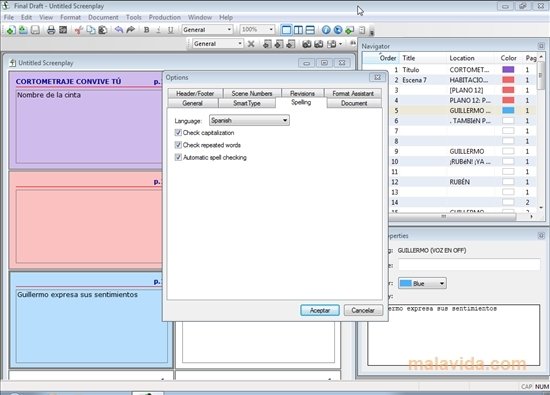This screenshot has width=550, height=395.
Task: Click the first of the three scene arrow icons
Action: (267, 44)
